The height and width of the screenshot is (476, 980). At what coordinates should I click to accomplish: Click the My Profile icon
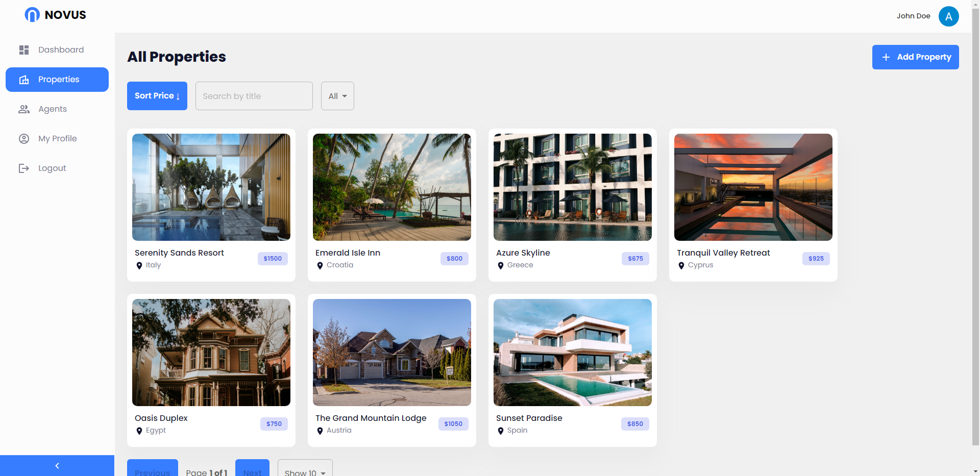[x=23, y=138]
